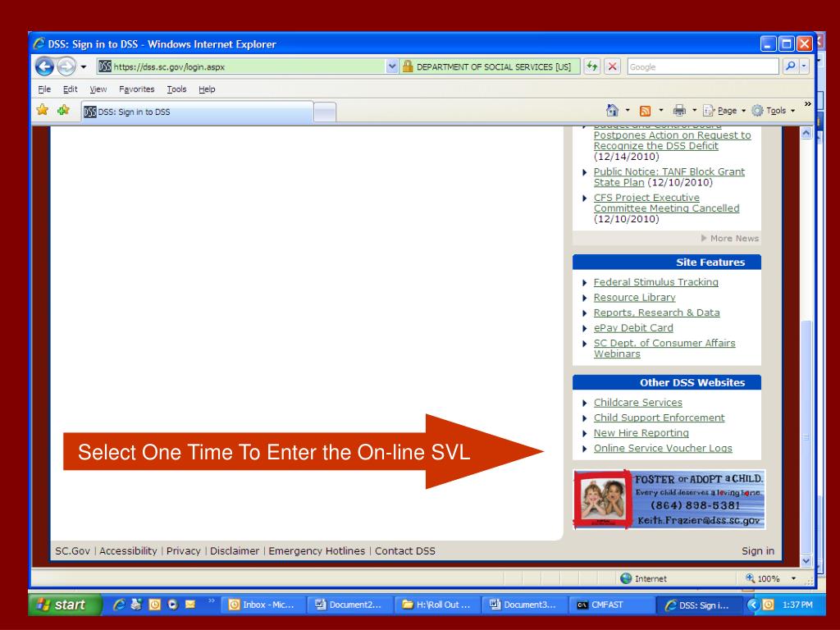Click the browser Back arrow button
Viewport: 840px width, 630px height.
tap(44, 66)
